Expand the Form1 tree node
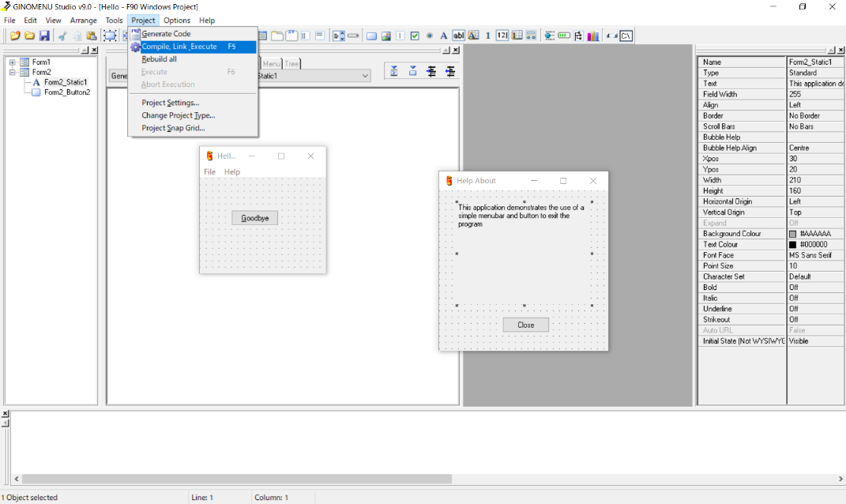 point(12,62)
